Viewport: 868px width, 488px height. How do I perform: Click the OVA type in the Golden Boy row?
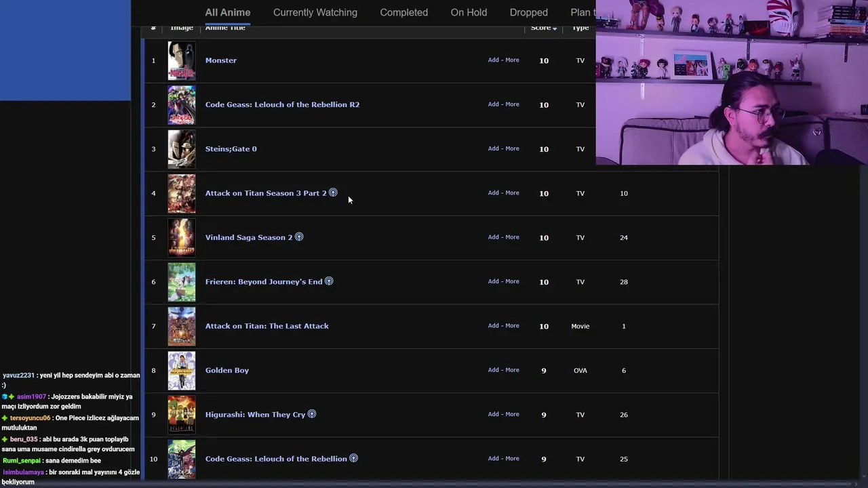click(580, 371)
